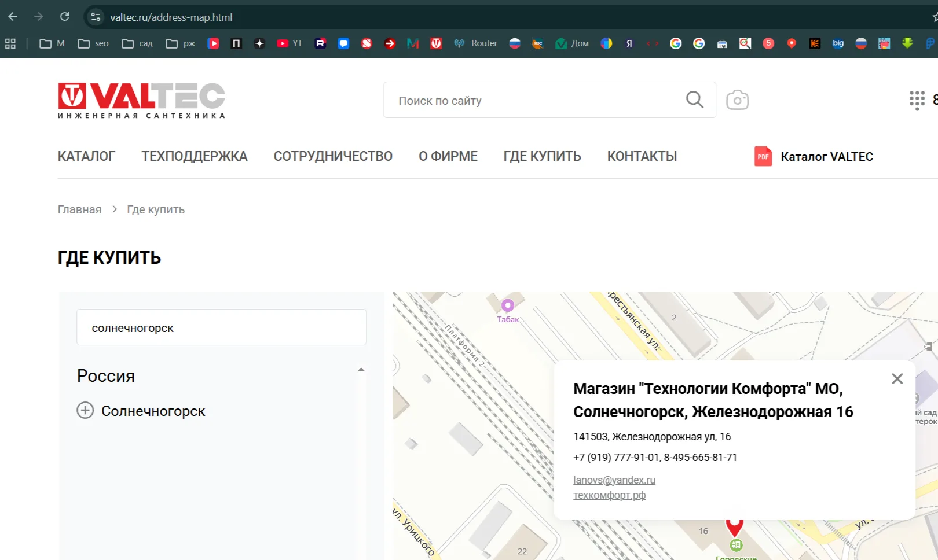Open the техкомфорт.рф website link
938x560 pixels.
click(x=609, y=495)
